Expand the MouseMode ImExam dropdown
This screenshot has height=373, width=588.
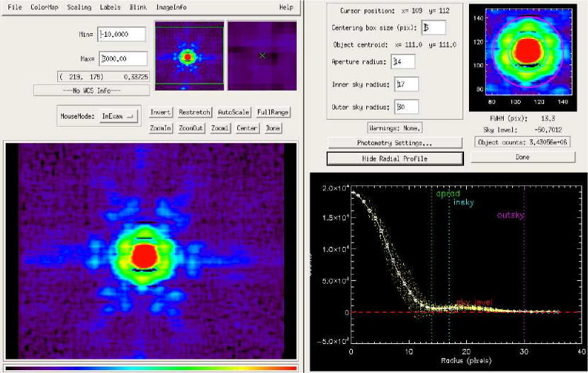(x=119, y=116)
